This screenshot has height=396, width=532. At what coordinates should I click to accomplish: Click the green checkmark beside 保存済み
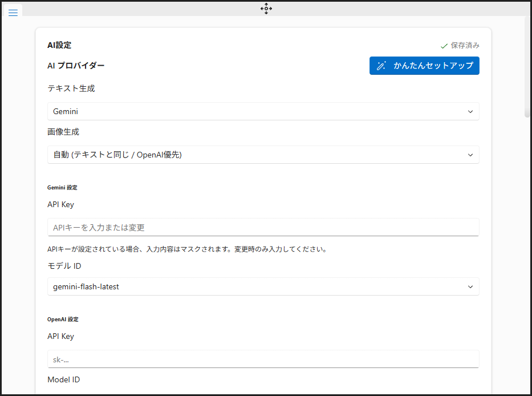[445, 45]
